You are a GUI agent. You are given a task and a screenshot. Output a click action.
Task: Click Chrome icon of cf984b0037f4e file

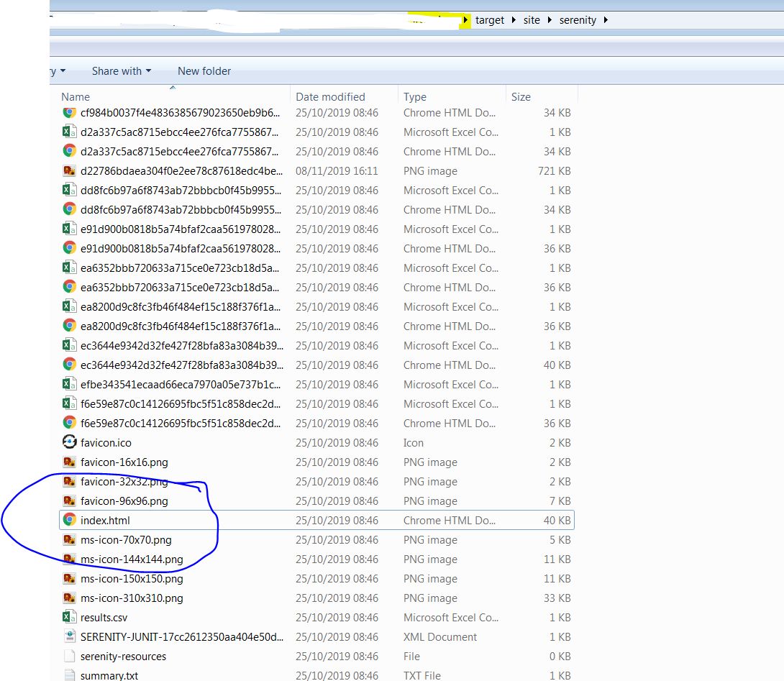70,113
